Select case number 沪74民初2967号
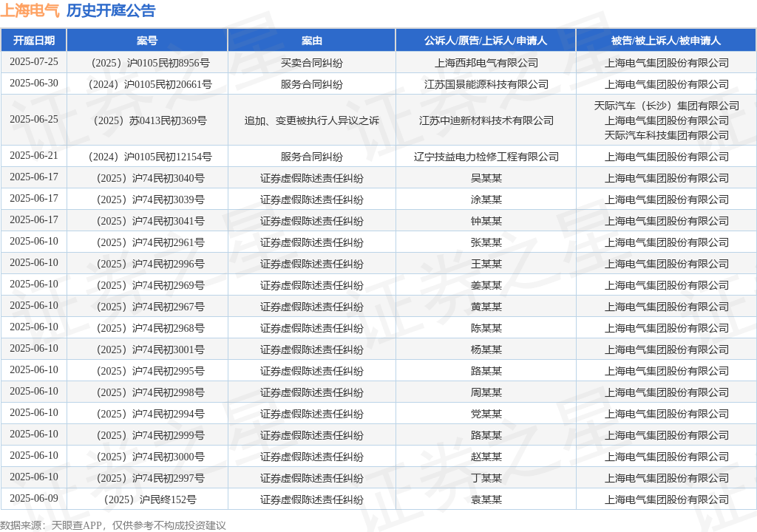The image size is (757, 532). [150, 307]
